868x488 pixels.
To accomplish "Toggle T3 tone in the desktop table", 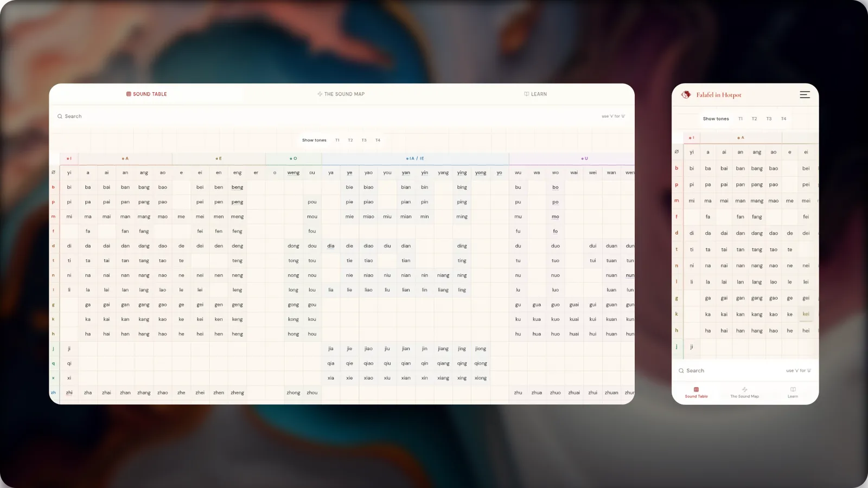I will [364, 140].
